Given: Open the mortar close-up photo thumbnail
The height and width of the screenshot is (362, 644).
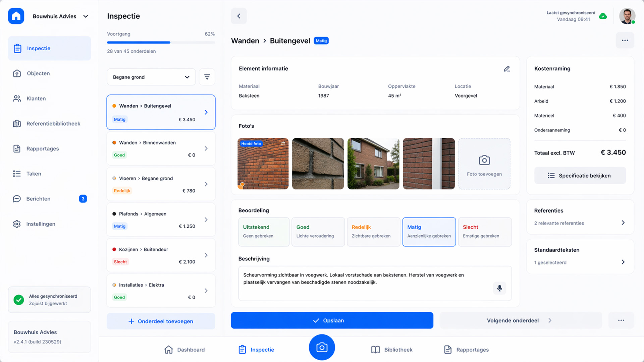Looking at the screenshot, I should [x=318, y=164].
